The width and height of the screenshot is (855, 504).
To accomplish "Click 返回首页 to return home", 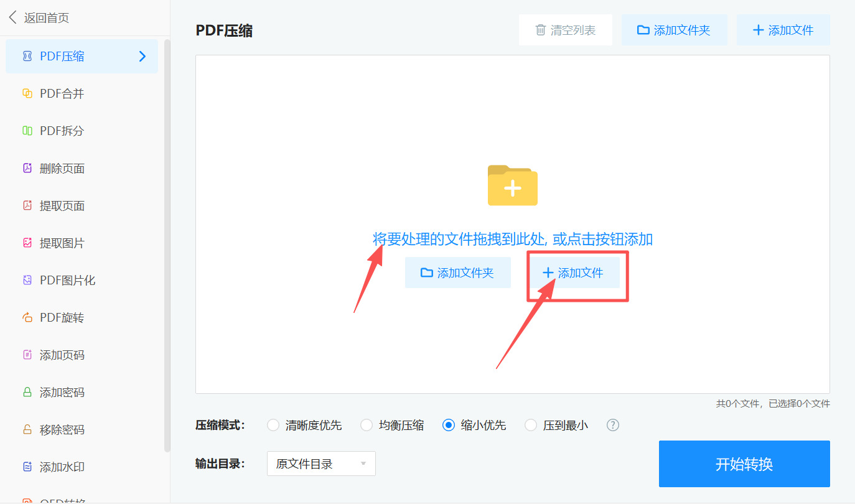I will click(x=46, y=18).
